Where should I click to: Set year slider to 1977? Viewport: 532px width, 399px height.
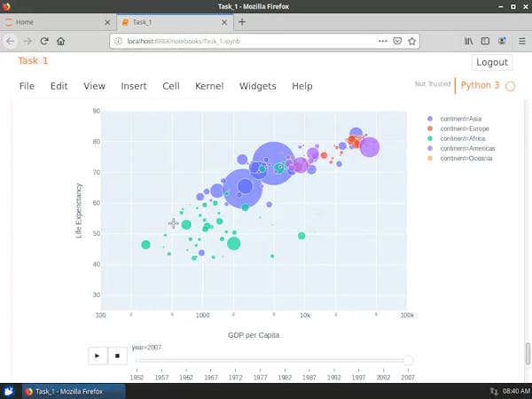pyautogui.click(x=260, y=377)
